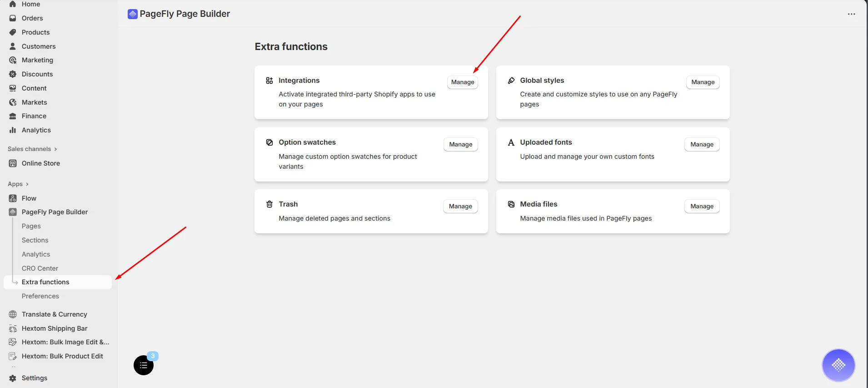Open Discounts via its badge icon
The height and width of the screenshot is (388, 868).
(13, 74)
